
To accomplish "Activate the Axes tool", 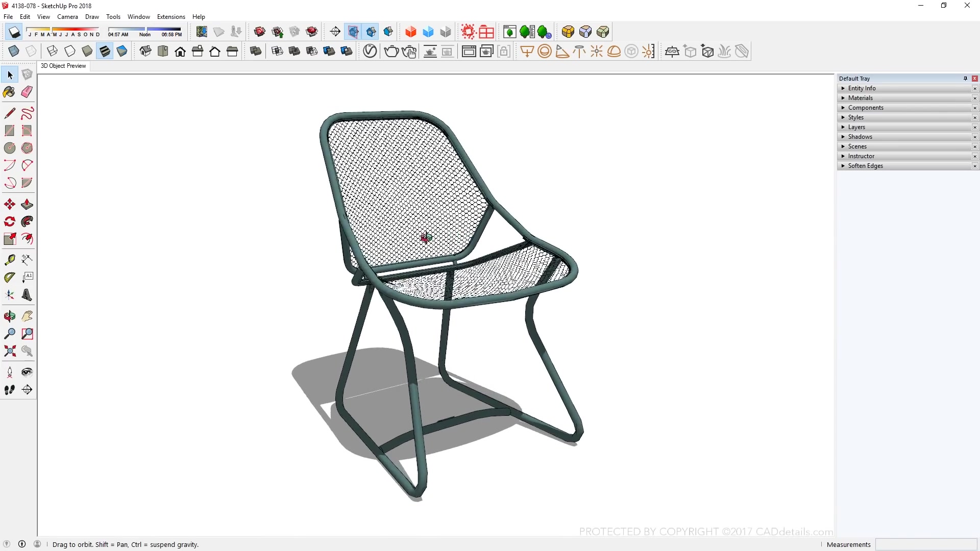I will [10, 295].
